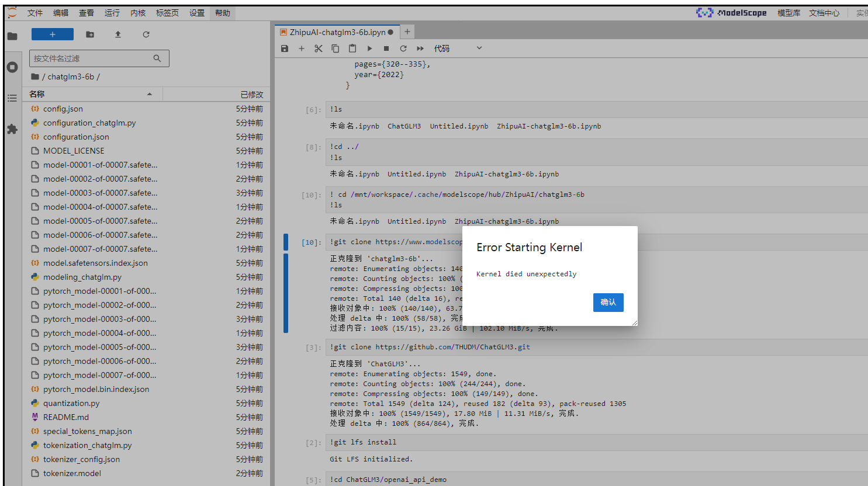
Task: Select README.md file
Action: (146, 417)
